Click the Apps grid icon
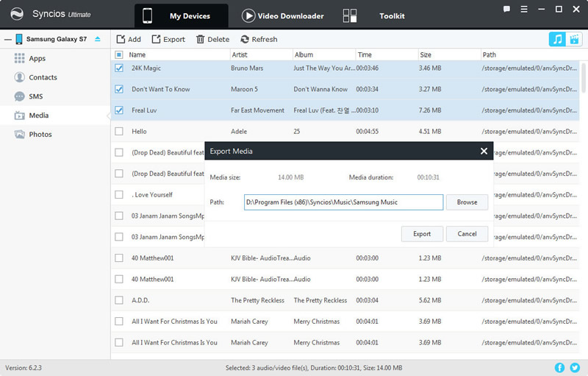588x376 pixels. point(20,58)
